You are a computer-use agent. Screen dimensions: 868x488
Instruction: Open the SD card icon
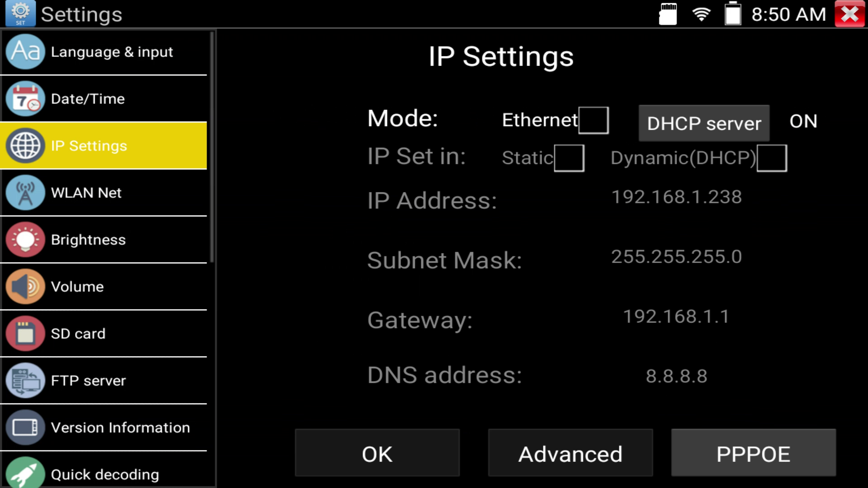click(25, 333)
